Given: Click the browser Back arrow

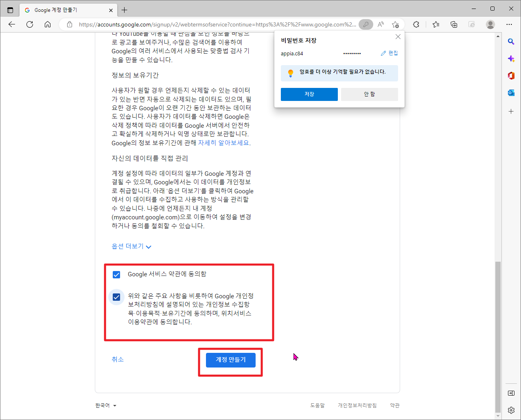Looking at the screenshot, I should click(11, 24).
